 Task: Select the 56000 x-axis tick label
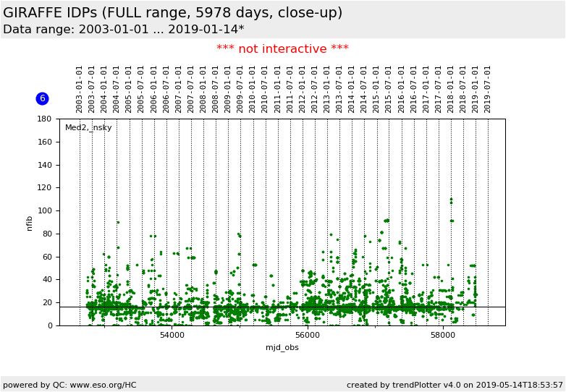click(308, 336)
